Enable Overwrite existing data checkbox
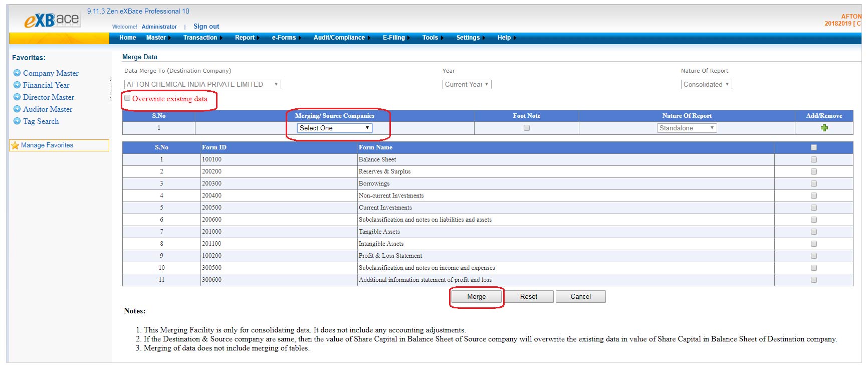 click(x=127, y=98)
